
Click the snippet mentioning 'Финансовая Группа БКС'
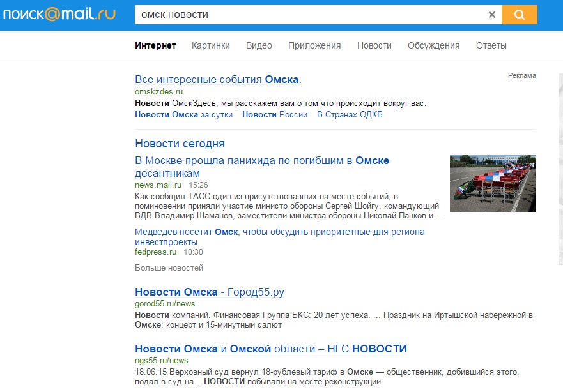(x=334, y=320)
